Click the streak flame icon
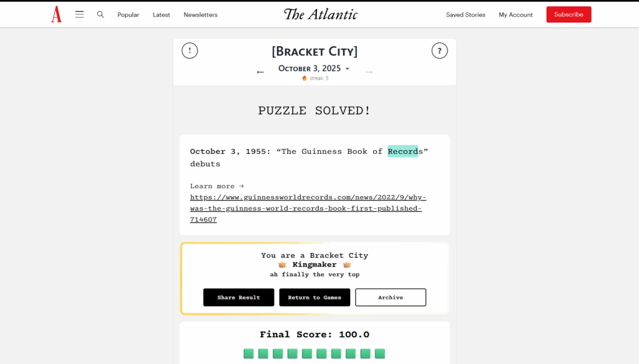The image size is (639, 364). 304,79
